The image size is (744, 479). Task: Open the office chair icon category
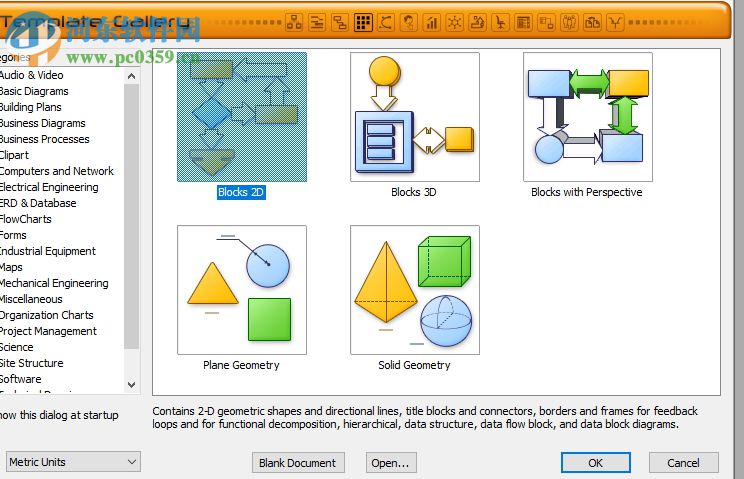pyautogui.click(x=500, y=22)
